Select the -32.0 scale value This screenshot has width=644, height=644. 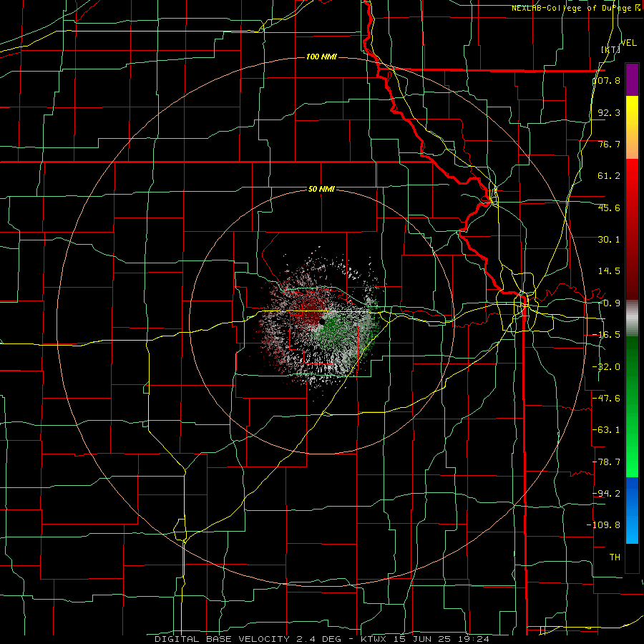coord(607,367)
